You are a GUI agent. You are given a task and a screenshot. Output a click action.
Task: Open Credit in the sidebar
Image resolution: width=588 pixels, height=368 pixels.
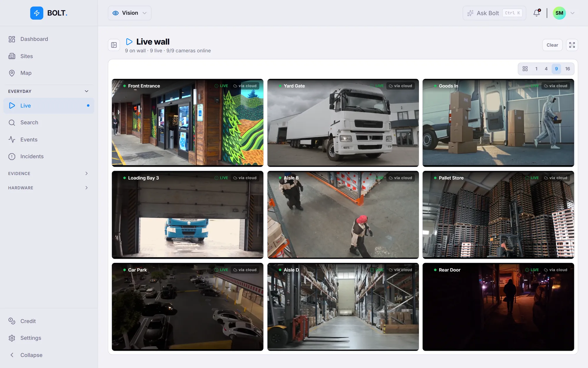(x=49, y=321)
